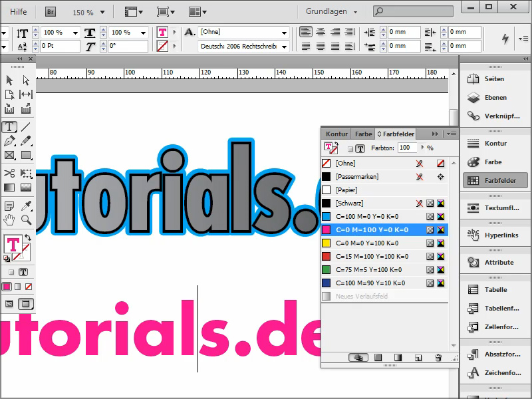Switch to the Kontur tab
Screen dimensions: 532x399
[336, 134]
